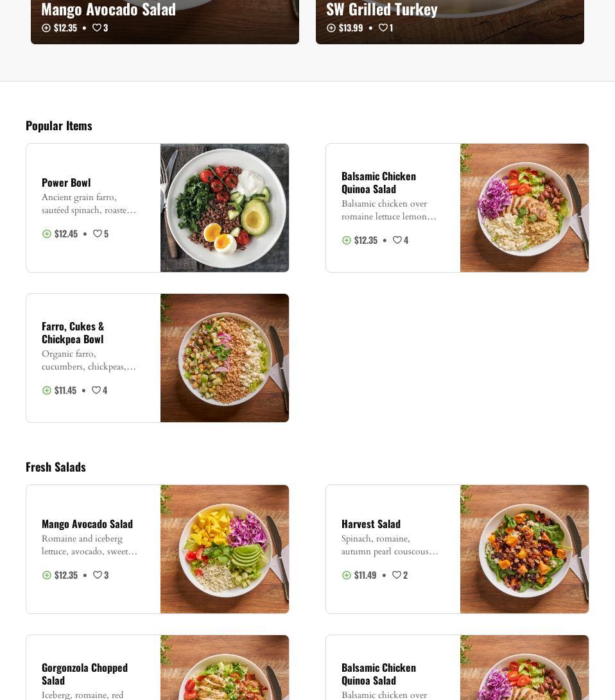
Task: Click the add icon on Power Bowl
Action: pos(47,234)
